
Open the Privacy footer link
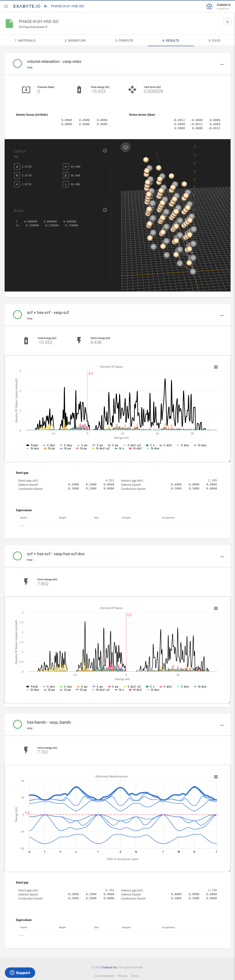(123, 976)
